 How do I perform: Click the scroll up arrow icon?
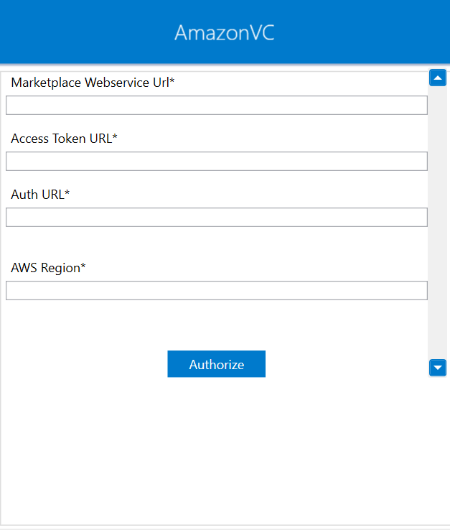tap(437, 78)
